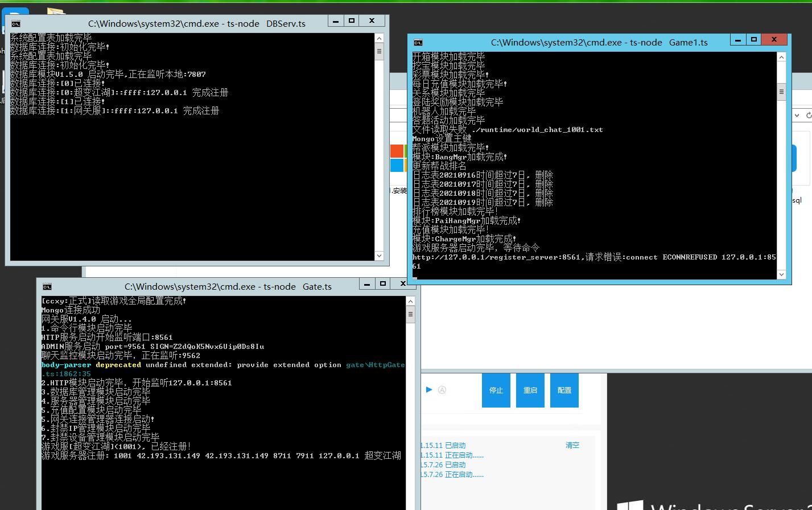Maximize the DBServ.ts console window
This screenshot has height=510, width=812.
tap(352, 21)
